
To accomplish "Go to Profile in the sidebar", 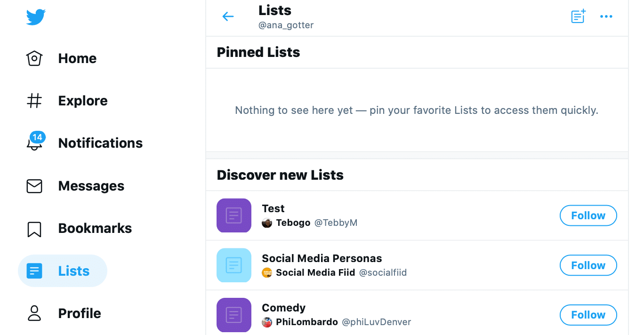I will tap(64, 313).
